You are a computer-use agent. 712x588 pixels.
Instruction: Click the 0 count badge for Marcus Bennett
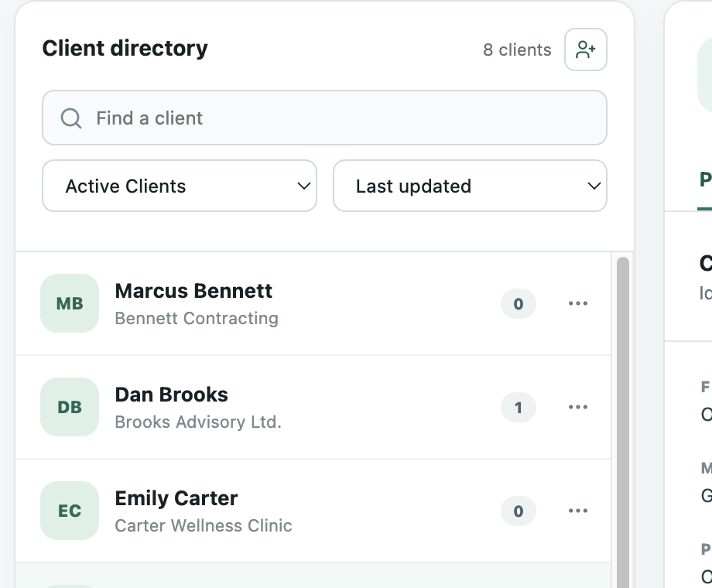519,304
